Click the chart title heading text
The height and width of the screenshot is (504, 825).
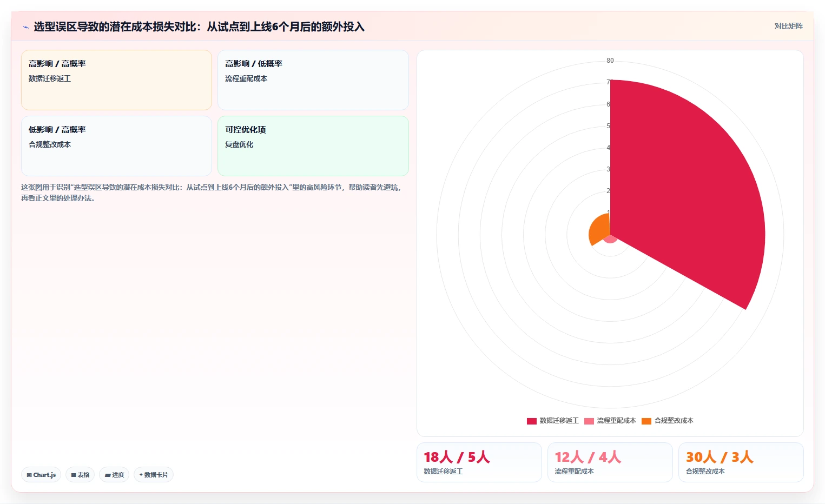pyautogui.click(x=199, y=26)
